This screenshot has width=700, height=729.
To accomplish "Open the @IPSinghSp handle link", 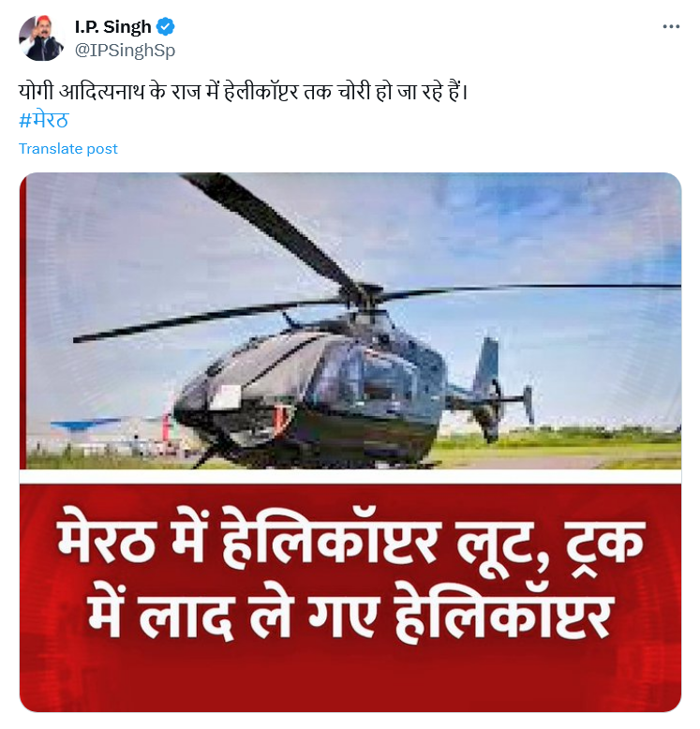I will [125, 51].
